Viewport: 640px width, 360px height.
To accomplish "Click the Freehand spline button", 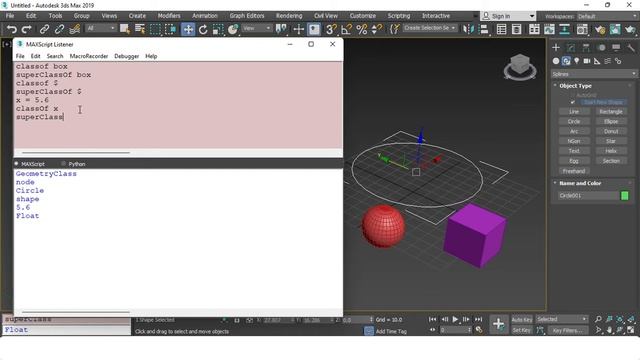I will coord(574,171).
